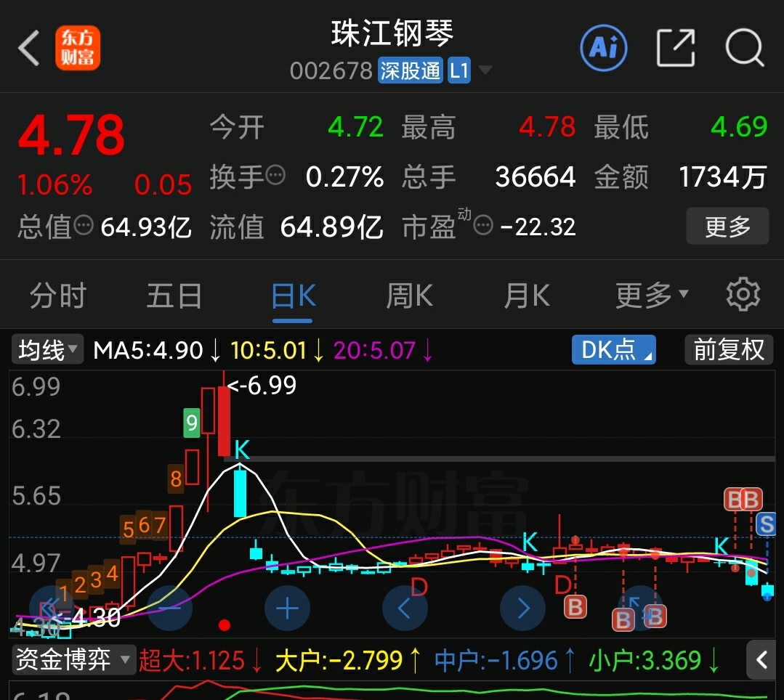The image size is (784, 700).
Task: Tap 5.65 price axis label
Action: tap(36, 496)
